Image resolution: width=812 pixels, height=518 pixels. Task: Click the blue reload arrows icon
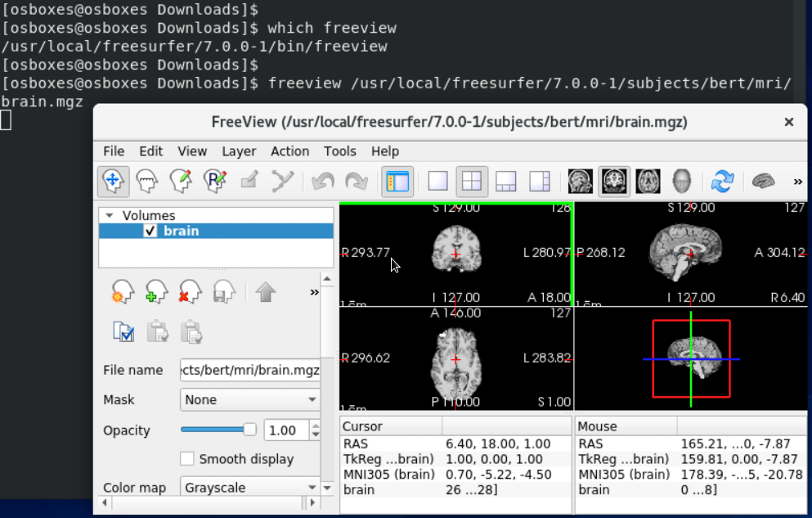(x=722, y=181)
